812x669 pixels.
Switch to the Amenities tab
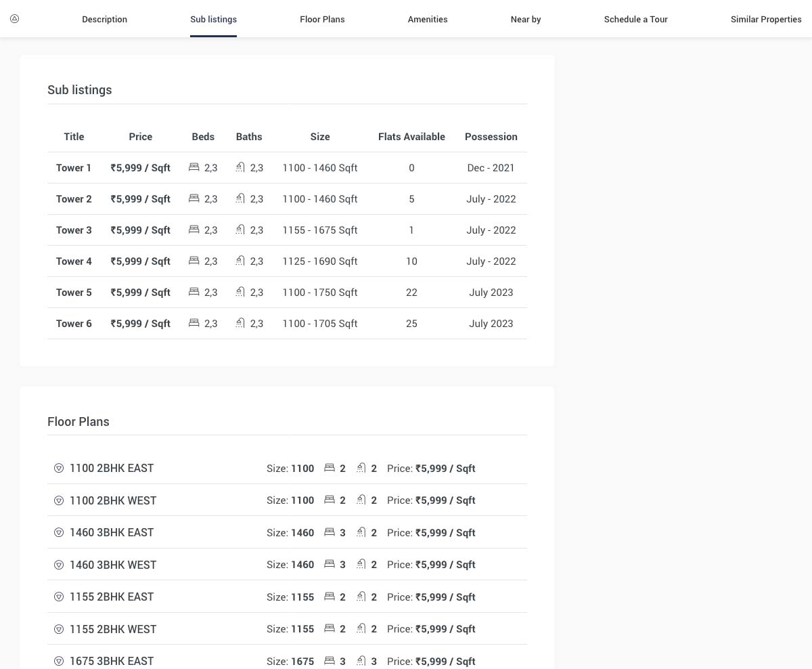[427, 19]
